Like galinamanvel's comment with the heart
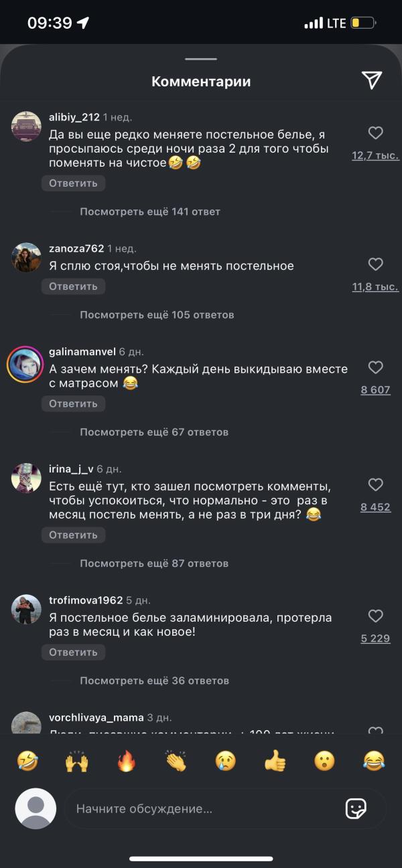402x868 pixels. (x=376, y=367)
